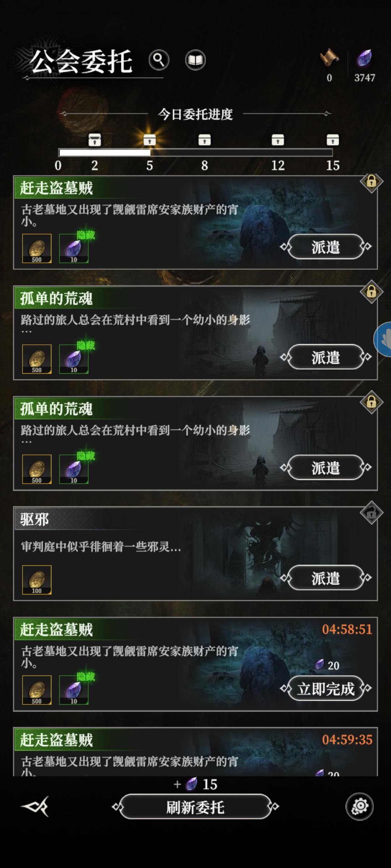View the 500 gold coin reward of first quest
The width and height of the screenshot is (391, 868).
tap(37, 248)
